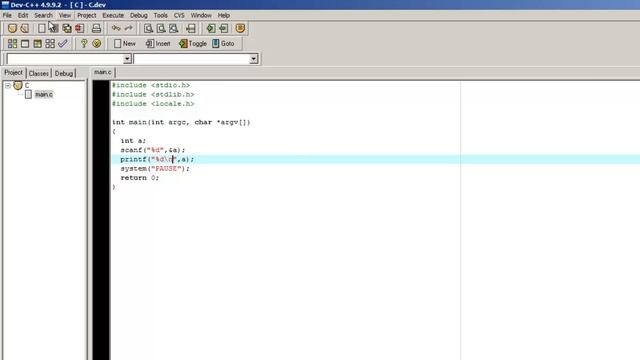This screenshot has height=360, width=640.
Task: Switch to the Classes sidebar tab
Action: coord(39,73)
